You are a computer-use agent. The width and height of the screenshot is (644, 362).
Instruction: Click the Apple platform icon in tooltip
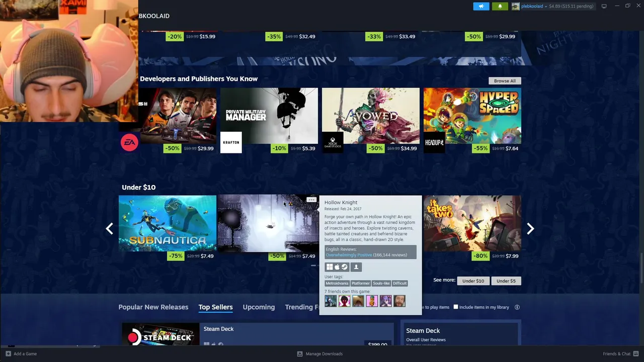(337, 267)
